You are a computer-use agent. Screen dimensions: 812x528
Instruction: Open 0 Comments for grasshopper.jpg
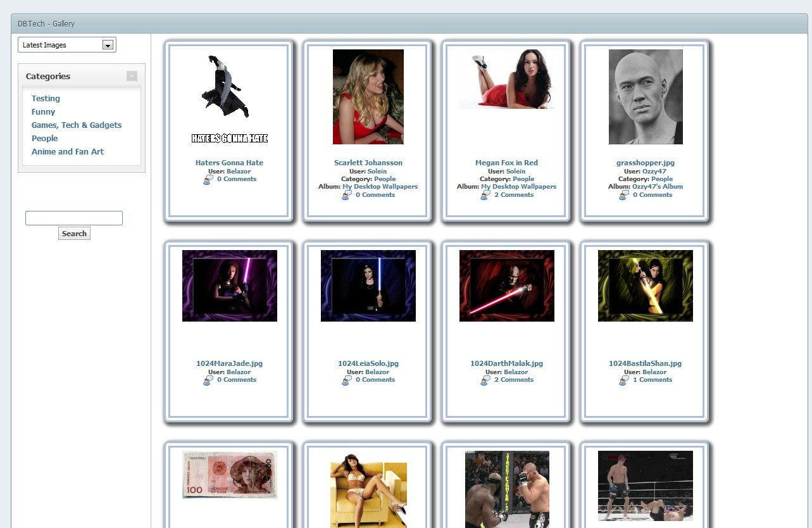[x=653, y=195]
